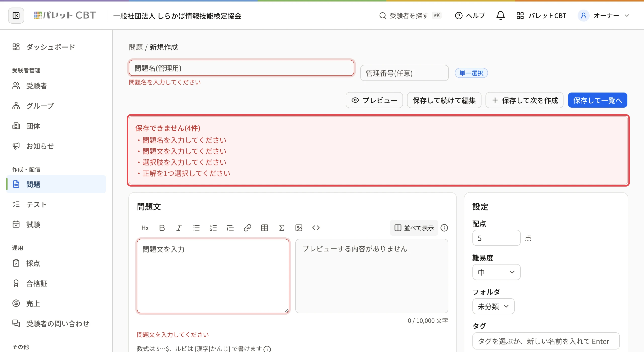This screenshot has width=644, height=352.
Task: Insert an image into question text
Action: pos(299,228)
